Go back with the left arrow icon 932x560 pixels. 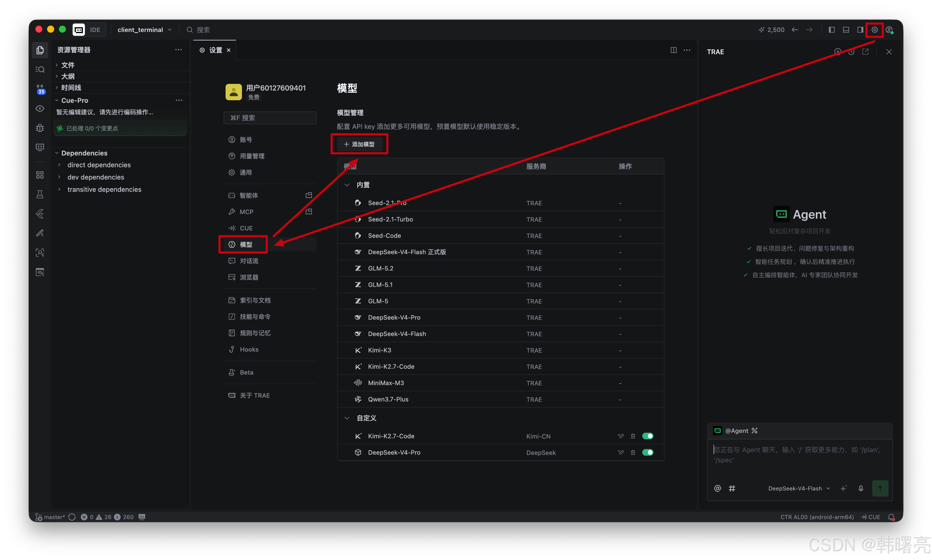click(x=795, y=30)
